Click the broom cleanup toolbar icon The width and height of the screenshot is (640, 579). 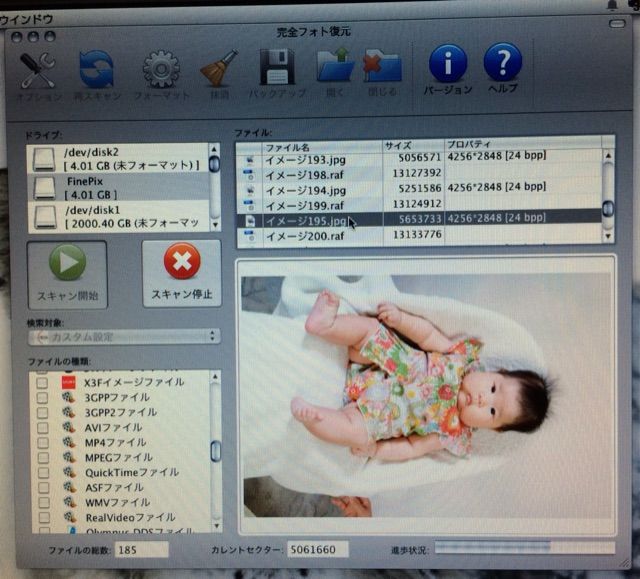pos(219,68)
